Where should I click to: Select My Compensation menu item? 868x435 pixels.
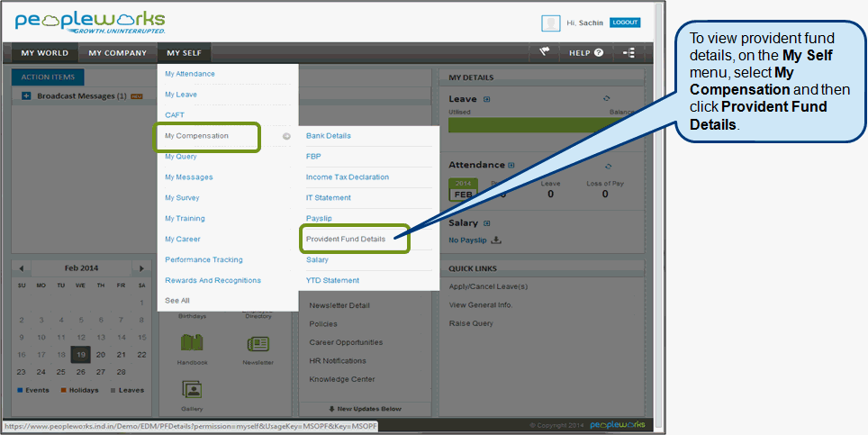pos(196,136)
